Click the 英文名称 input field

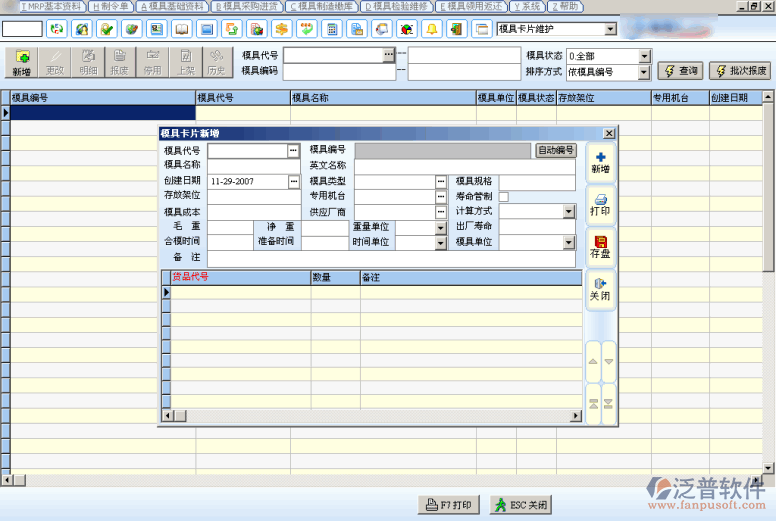[x=465, y=166]
